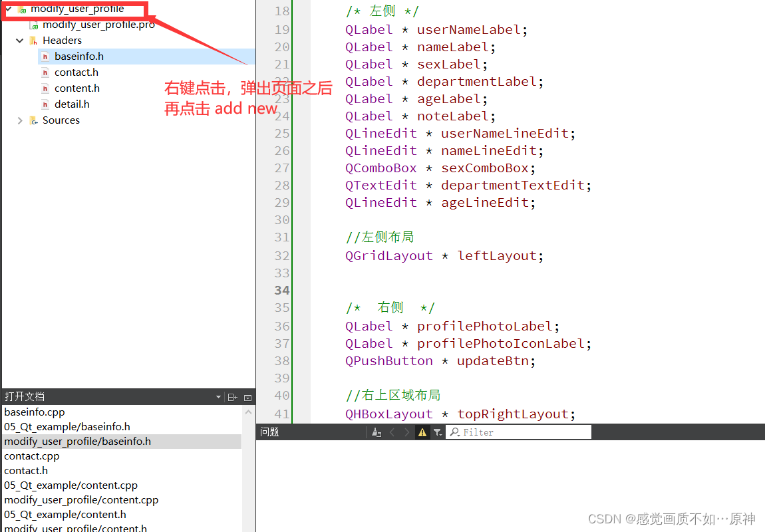This screenshot has width=765, height=532.
Task: Open content.h in Headers
Action: [x=77, y=88]
